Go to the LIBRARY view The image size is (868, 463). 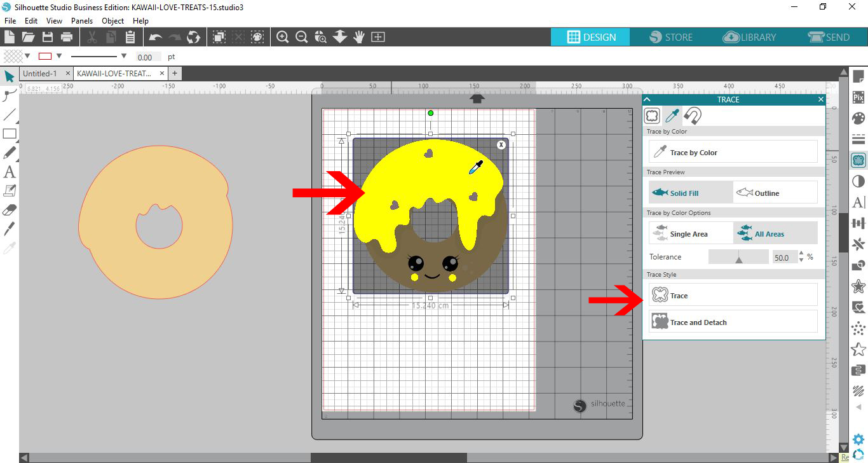[749, 37]
